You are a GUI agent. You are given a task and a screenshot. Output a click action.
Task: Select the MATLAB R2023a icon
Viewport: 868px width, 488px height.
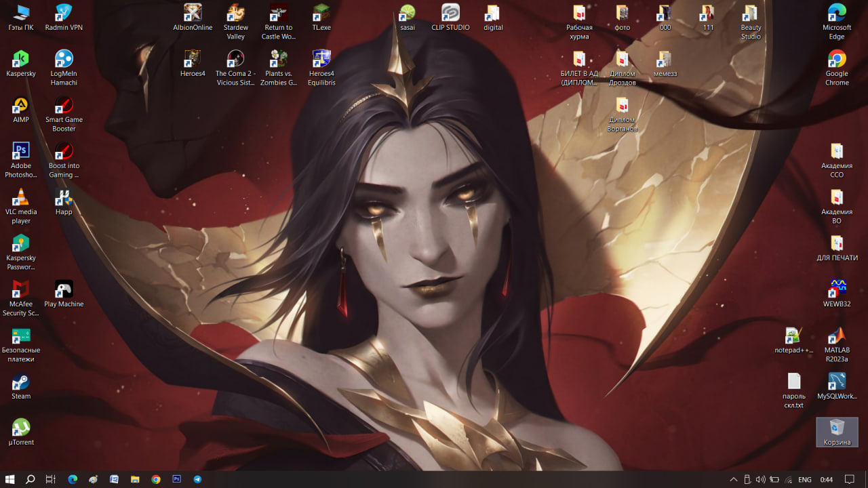point(837,337)
